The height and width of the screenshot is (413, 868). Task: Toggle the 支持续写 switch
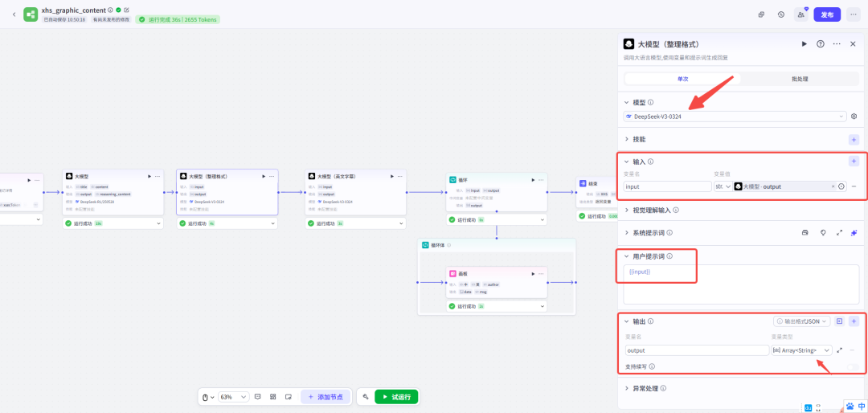tap(852, 366)
